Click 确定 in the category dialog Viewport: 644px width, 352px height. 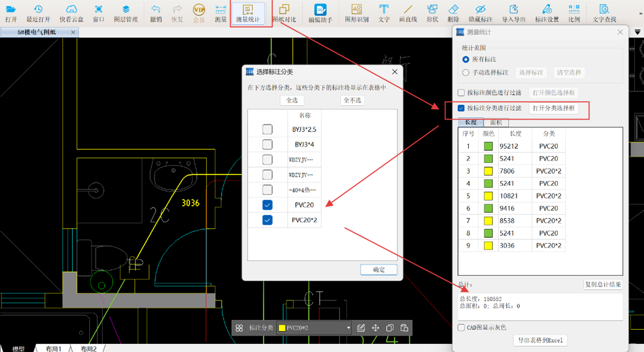(x=379, y=270)
